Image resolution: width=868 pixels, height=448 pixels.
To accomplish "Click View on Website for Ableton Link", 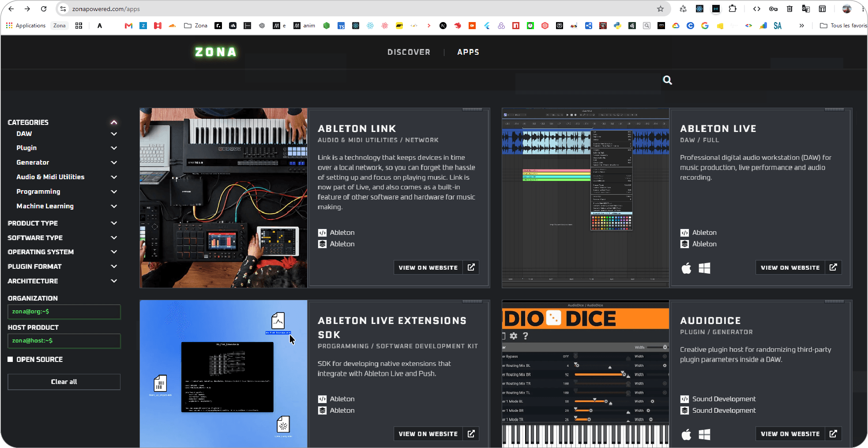I will point(428,267).
